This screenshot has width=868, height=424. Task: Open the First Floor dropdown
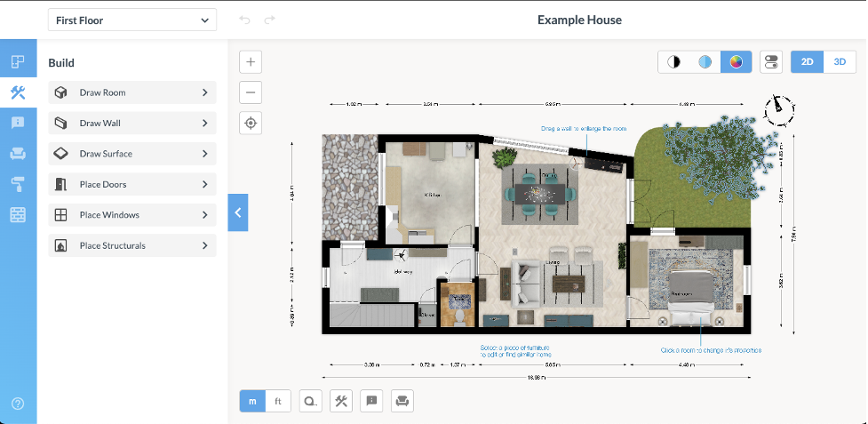click(x=132, y=20)
